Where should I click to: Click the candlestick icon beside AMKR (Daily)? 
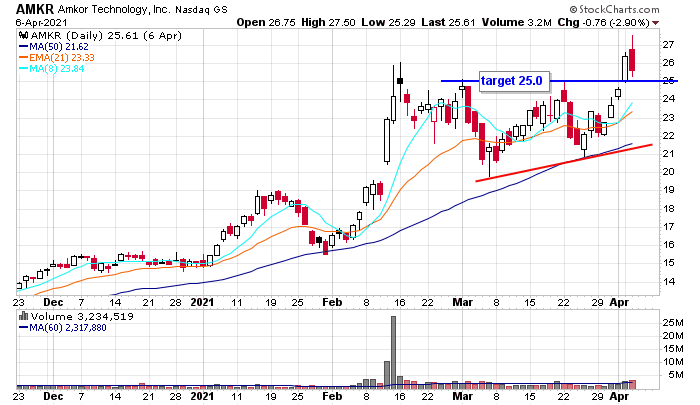pyautogui.click(x=24, y=35)
